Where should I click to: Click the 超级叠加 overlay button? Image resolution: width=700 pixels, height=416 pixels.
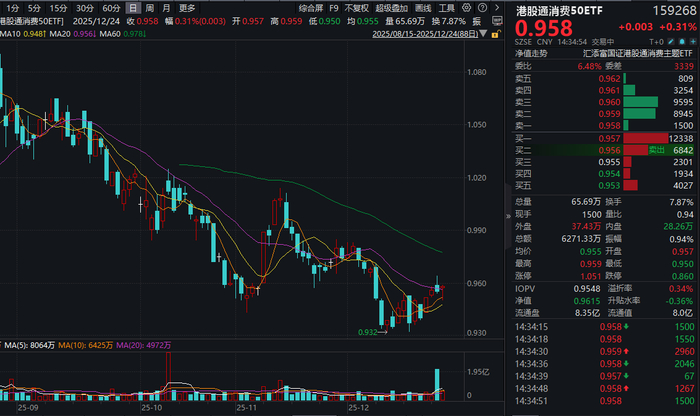[392, 8]
